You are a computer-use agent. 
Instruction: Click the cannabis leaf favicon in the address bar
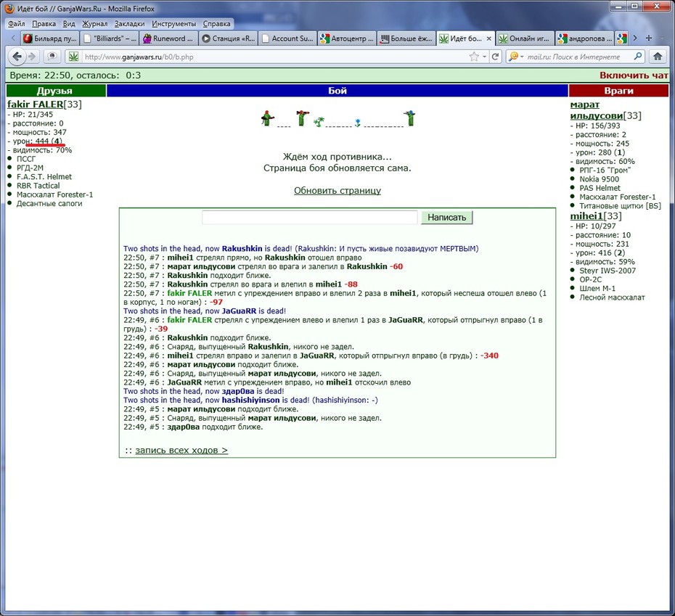pos(73,57)
